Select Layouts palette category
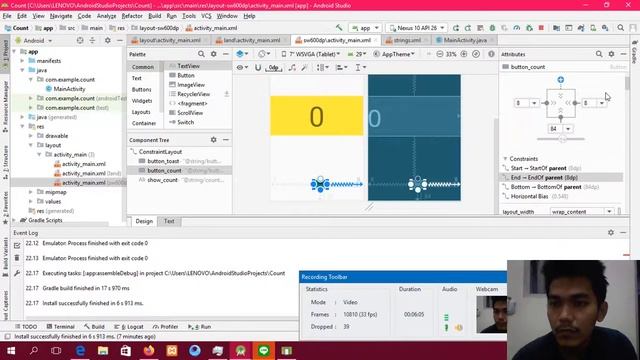 point(141,112)
